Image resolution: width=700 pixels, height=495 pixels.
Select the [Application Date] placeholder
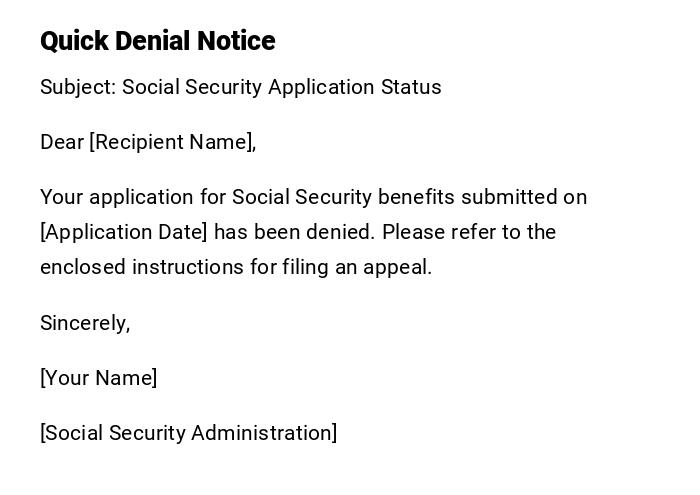tap(124, 232)
